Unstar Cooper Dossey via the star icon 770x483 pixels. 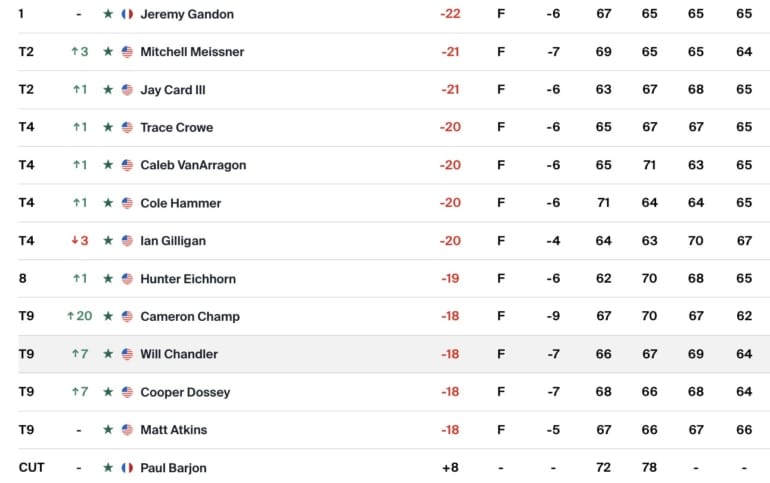coord(108,392)
